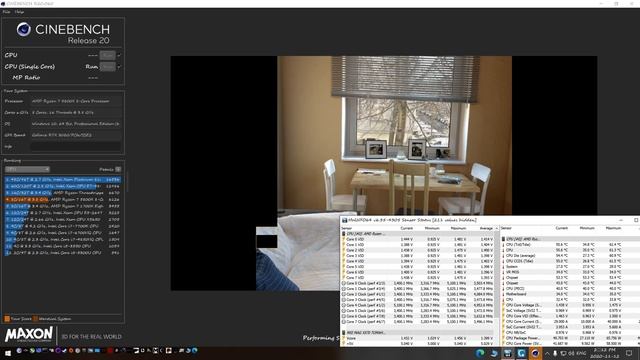Open the CPU ranking type dropdown

tap(27, 169)
